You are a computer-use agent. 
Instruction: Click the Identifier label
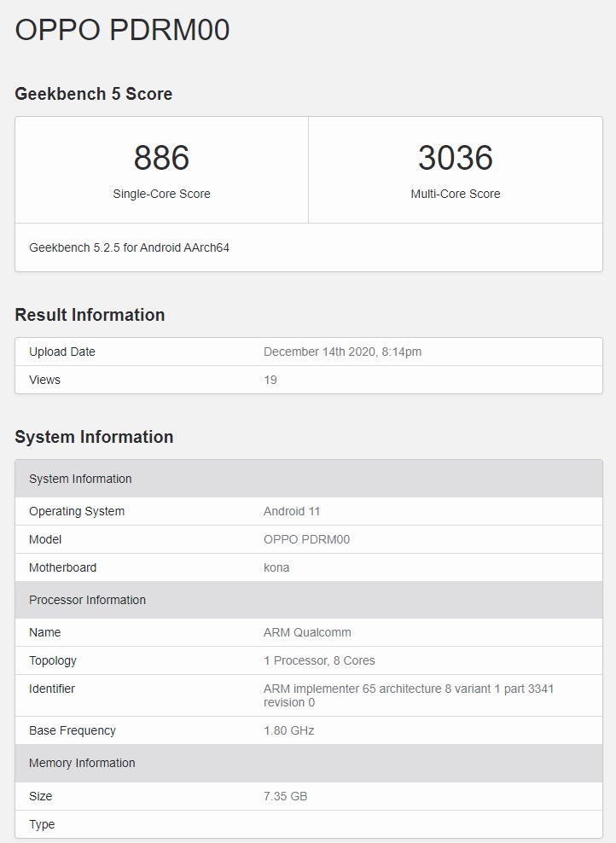(51, 689)
